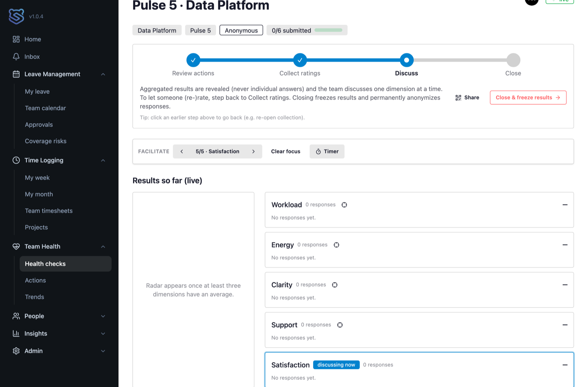
Task: Collapse the Energy result card
Action: (x=565, y=245)
